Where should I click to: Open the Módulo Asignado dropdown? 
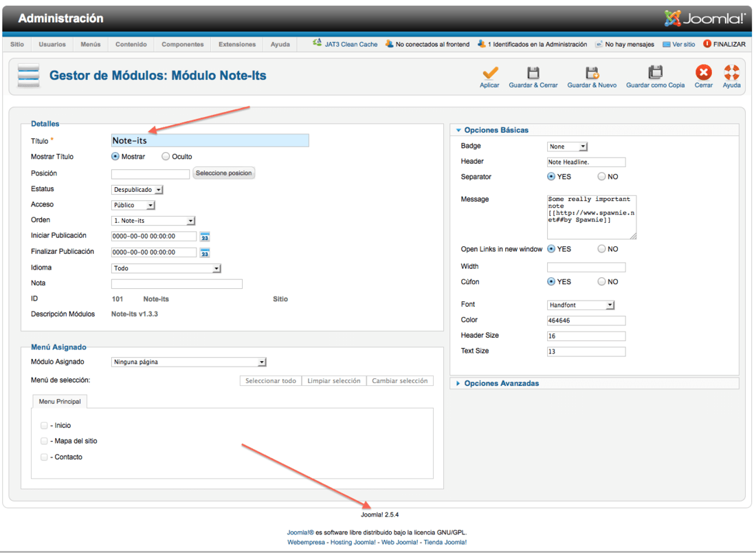(x=189, y=362)
